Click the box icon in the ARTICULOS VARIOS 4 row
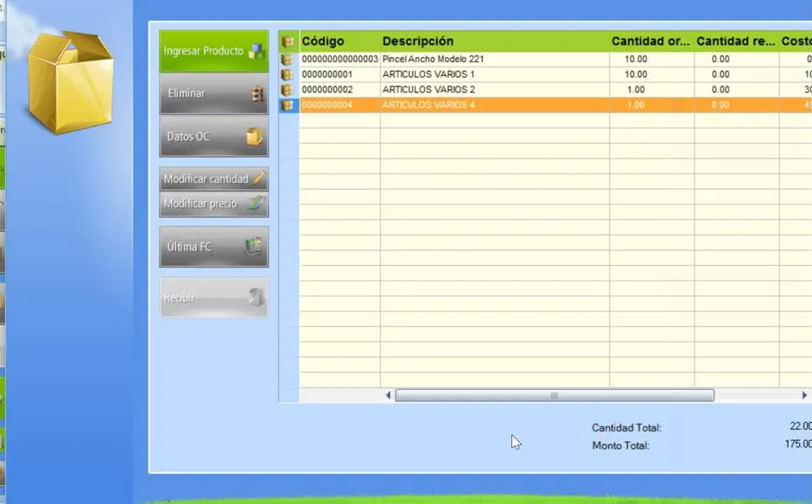The width and height of the screenshot is (812, 504). (287, 105)
